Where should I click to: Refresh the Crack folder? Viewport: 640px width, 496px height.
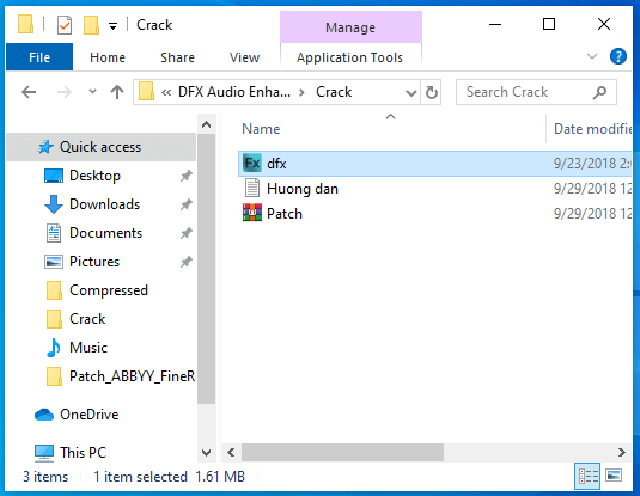tap(431, 92)
